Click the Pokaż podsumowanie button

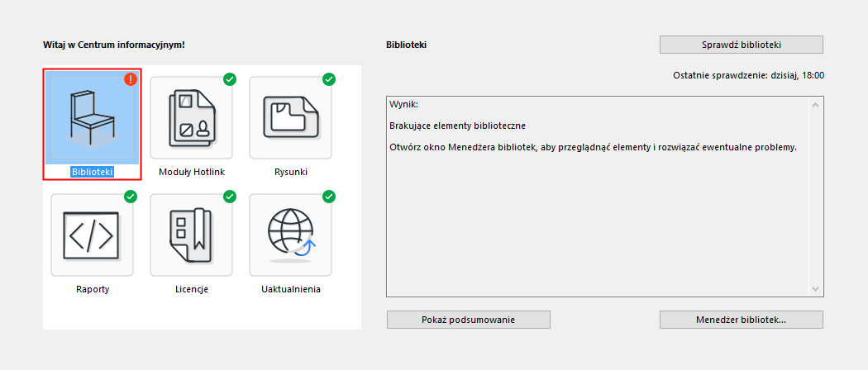[469, 320]
